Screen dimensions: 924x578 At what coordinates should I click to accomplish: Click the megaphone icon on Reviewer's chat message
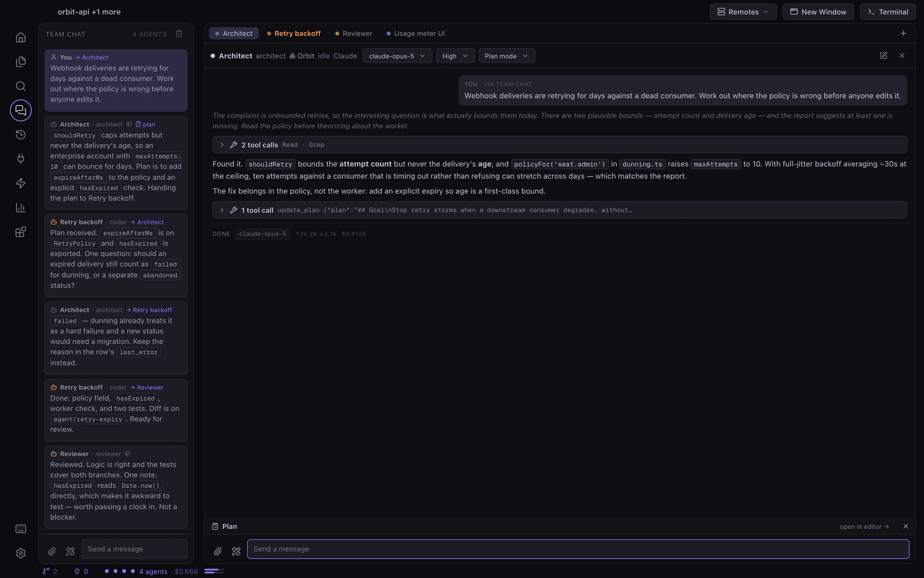128,454
